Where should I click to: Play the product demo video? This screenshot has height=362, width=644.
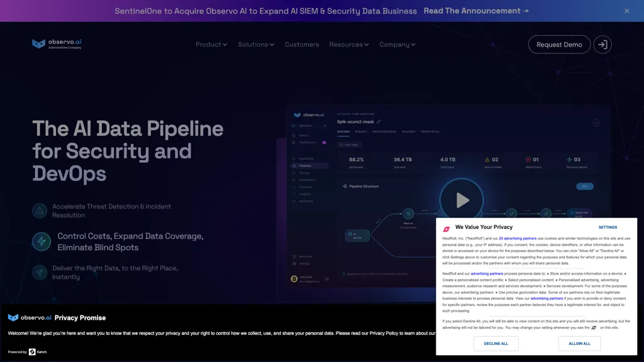pos(462,200)
